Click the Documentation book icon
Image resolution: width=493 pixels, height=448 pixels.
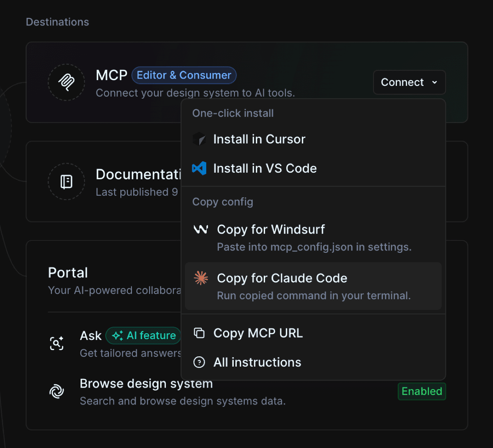click(67, 182)
